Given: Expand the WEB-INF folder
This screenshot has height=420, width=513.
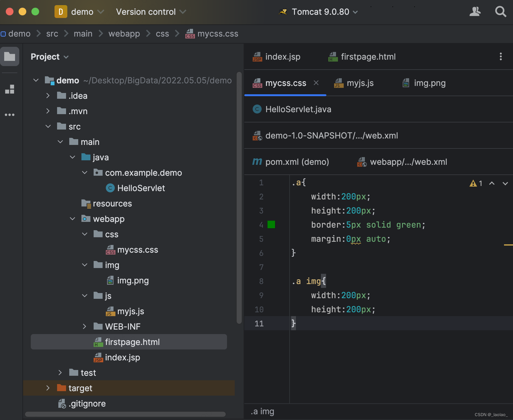Looking at the screenshot, I should pos(84,326).
